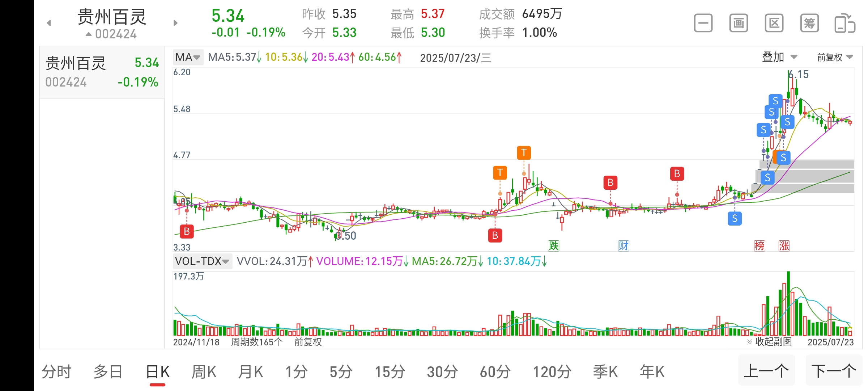
Task: Tap the orange T marker at the peak
Action: (x=524, y=152)
